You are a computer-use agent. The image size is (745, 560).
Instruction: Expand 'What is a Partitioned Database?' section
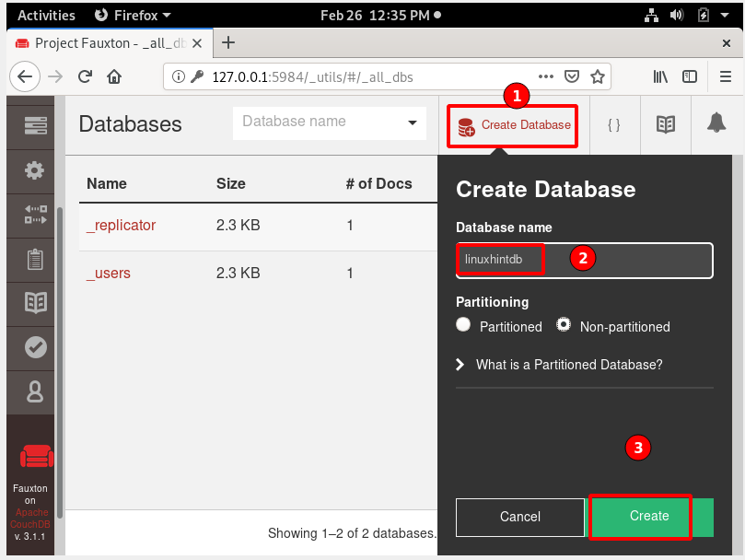click(x=559, y=365)
